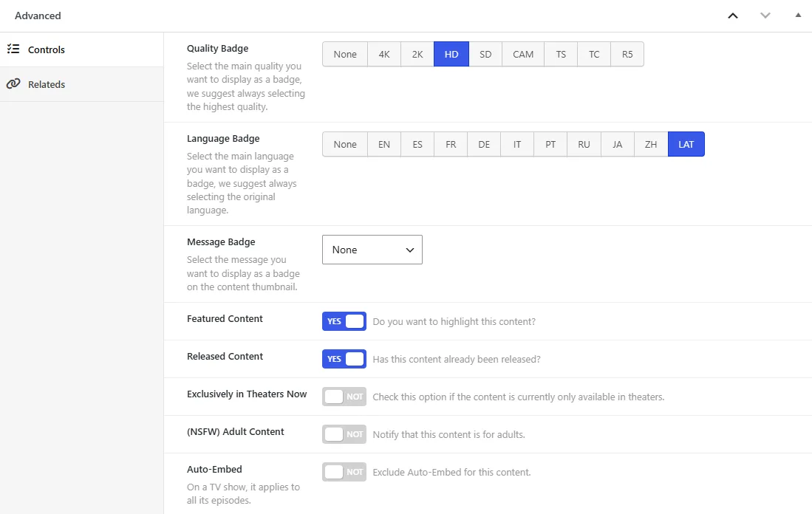Pick TC quality badge
812x514 pixels.
pos(594,55)
